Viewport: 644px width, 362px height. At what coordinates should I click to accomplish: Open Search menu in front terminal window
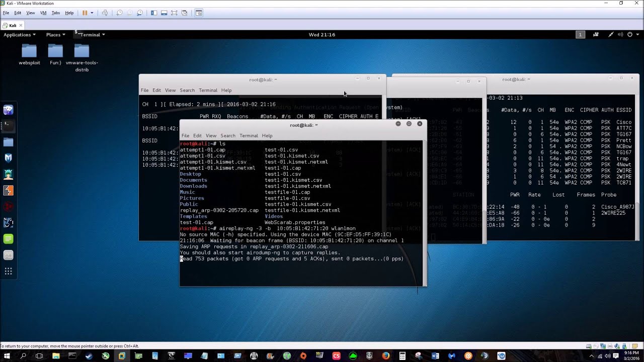(x=228, y=136)
